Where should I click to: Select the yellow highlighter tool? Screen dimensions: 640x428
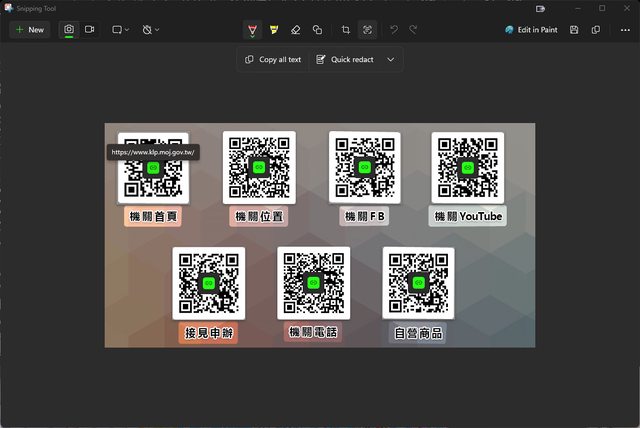coord(273,30)
